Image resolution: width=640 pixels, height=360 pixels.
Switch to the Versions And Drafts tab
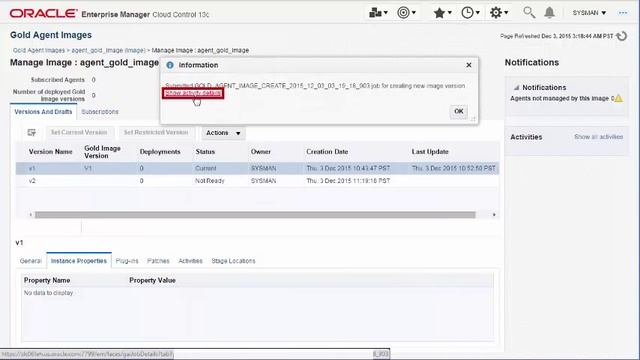point(43,112)
